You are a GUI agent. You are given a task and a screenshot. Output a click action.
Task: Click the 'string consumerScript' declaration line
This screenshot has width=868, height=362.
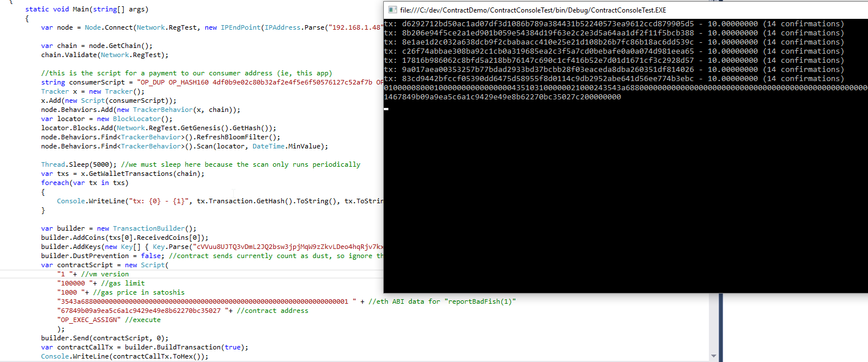pos(212,82)
